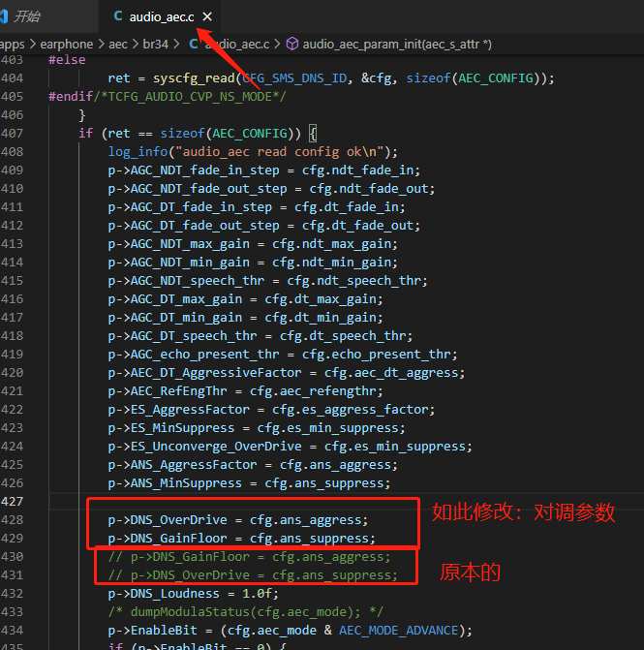The height and width of the screenshot is (650, 644).
Task: Click log_info function call
Action: 138,152
